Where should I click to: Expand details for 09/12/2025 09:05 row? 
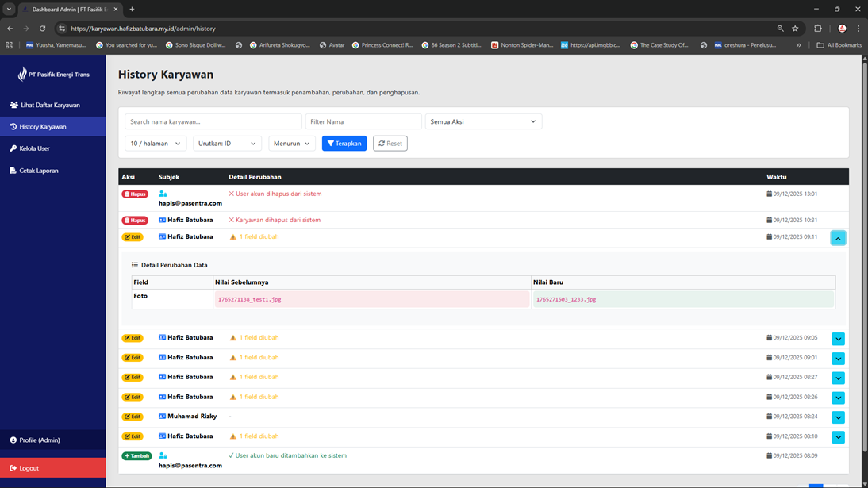tap(838, 339)
